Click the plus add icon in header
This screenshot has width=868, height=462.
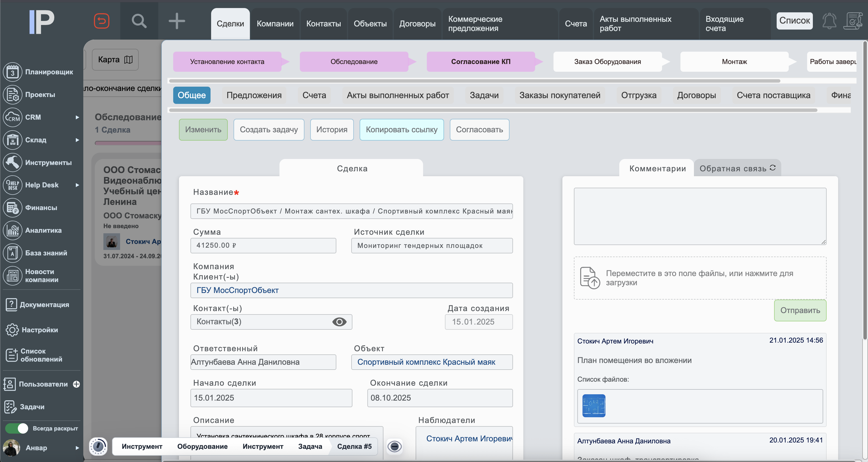pos(177,21)
